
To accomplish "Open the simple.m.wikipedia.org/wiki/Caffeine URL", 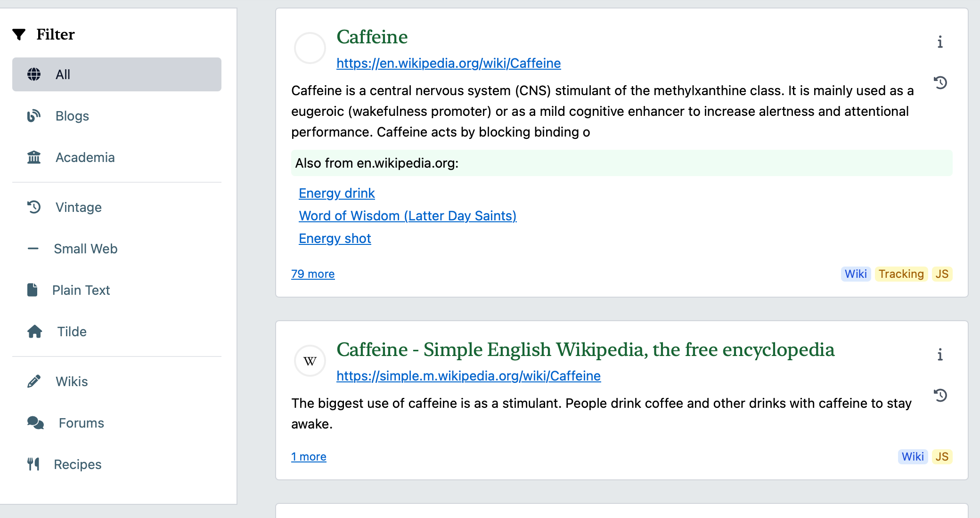I will point(468,376).
